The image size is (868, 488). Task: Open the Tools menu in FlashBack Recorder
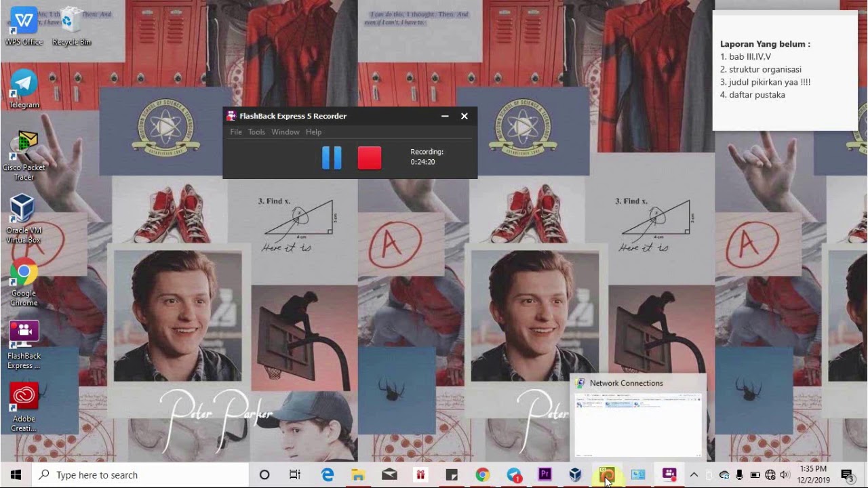coord(256,131)
